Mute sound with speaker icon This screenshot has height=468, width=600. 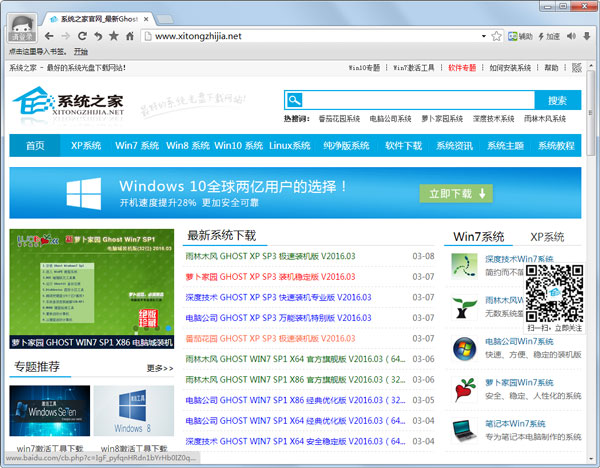coord(571,36)
